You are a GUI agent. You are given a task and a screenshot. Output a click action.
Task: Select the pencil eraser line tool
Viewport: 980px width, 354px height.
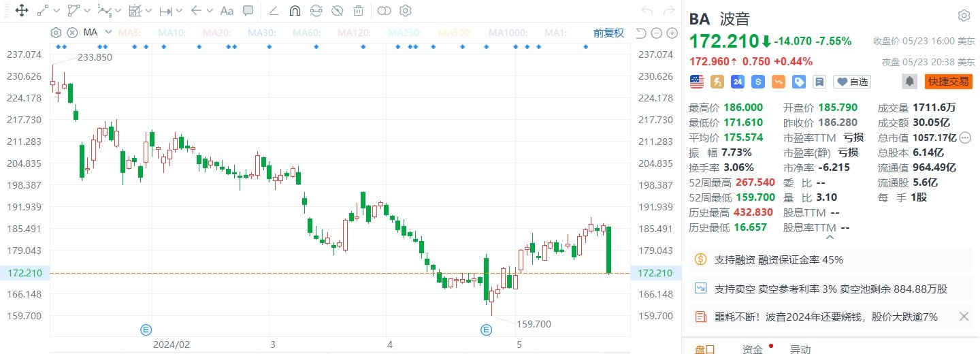[274, 11]
